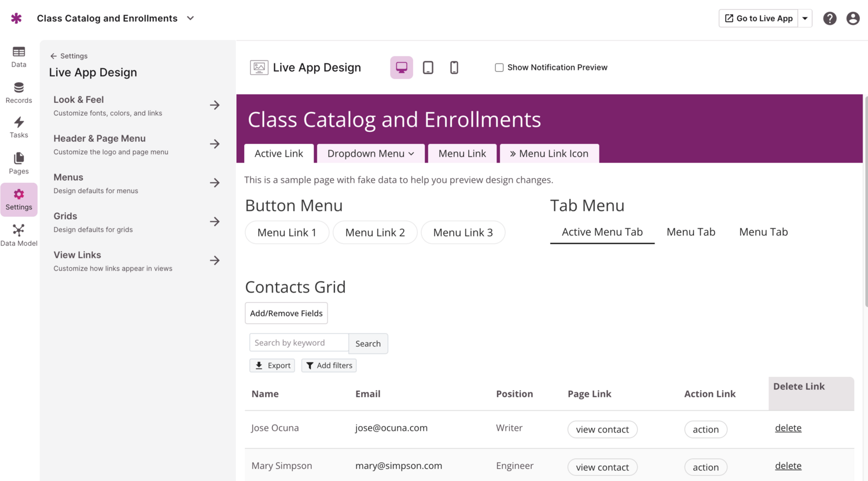Open Data Model in sidebar
The image size is (868, 481).
tap(19, 235)
